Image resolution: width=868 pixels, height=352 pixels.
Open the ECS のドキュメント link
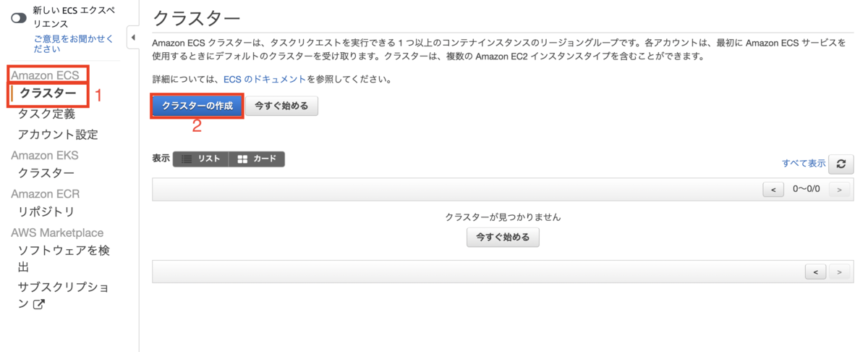click(x=269, y=80)
